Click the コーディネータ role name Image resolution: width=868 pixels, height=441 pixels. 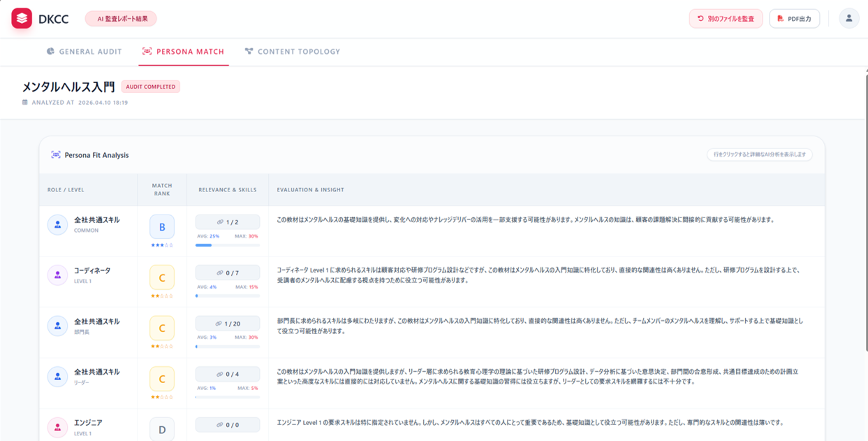[x=92, y=270]
